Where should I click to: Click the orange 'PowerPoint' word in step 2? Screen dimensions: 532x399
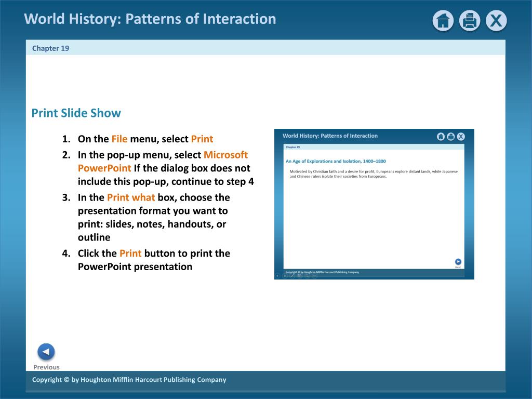[x=104, y=168]
